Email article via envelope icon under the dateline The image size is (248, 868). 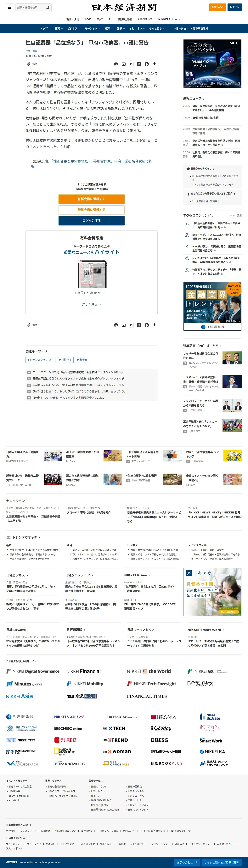(123, 64)
